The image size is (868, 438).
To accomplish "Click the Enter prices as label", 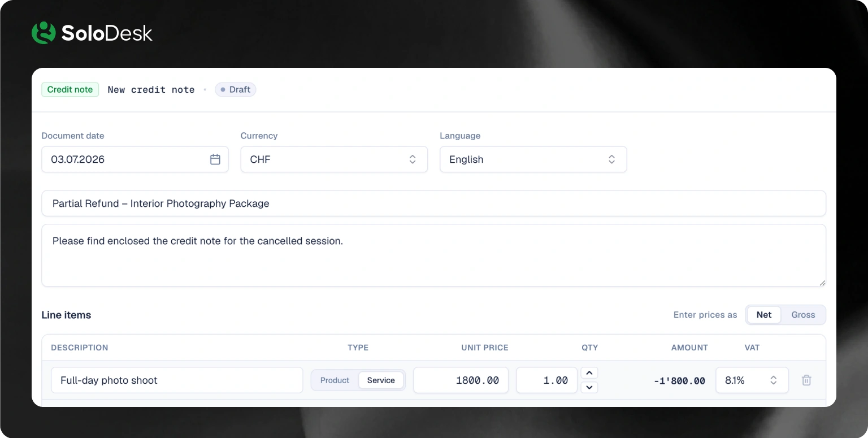I will [x=705, y=315].
